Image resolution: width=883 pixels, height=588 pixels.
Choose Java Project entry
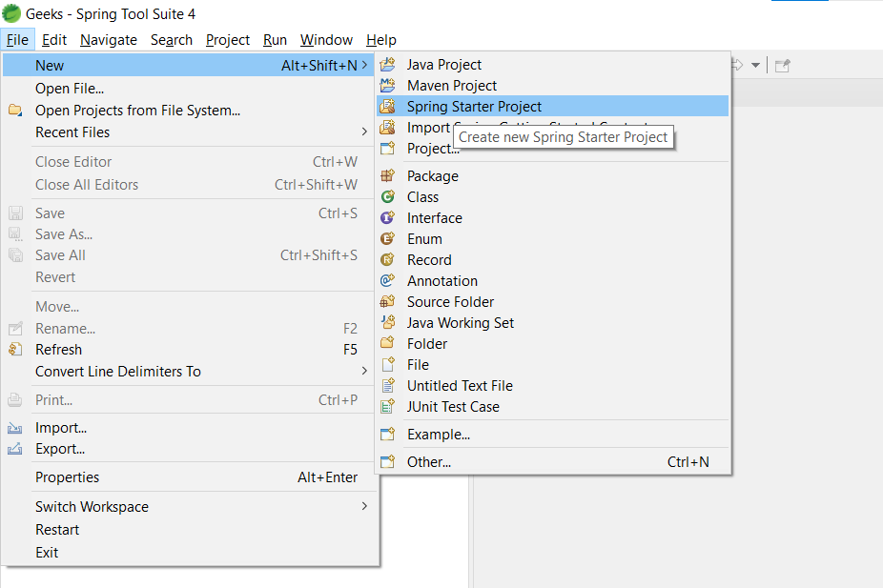coord(552,65)
